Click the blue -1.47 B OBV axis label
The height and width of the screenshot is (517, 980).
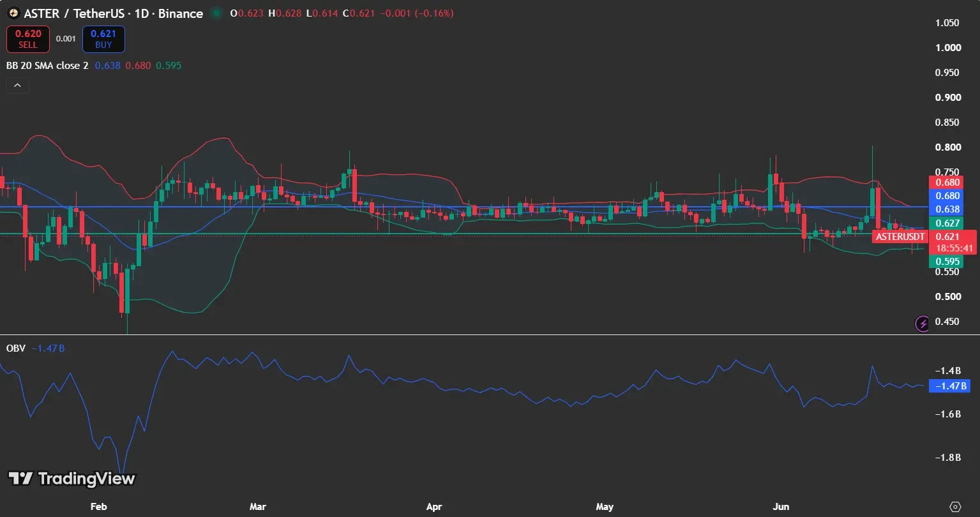pos(949,386)
